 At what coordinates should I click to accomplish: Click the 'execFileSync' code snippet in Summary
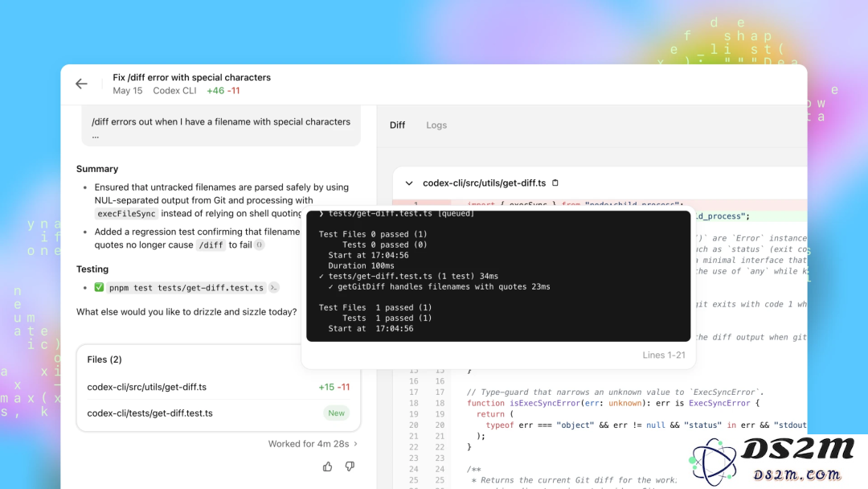coord(126,214)
